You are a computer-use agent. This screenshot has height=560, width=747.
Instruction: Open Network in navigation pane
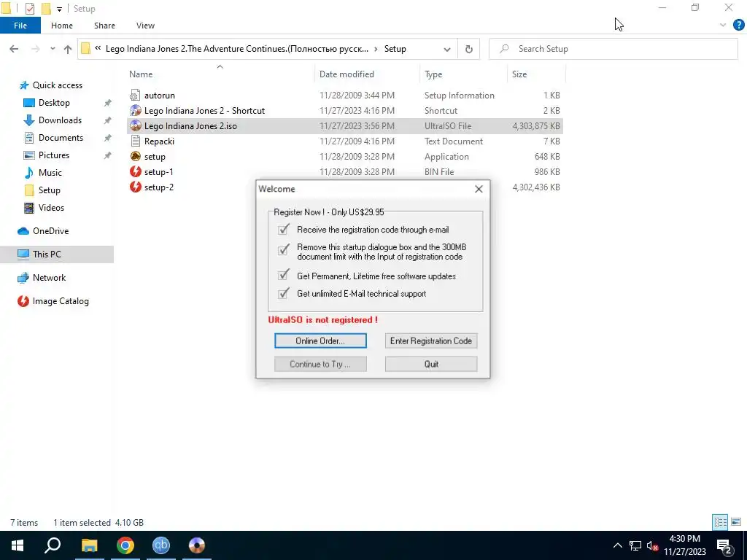point(49,278)
